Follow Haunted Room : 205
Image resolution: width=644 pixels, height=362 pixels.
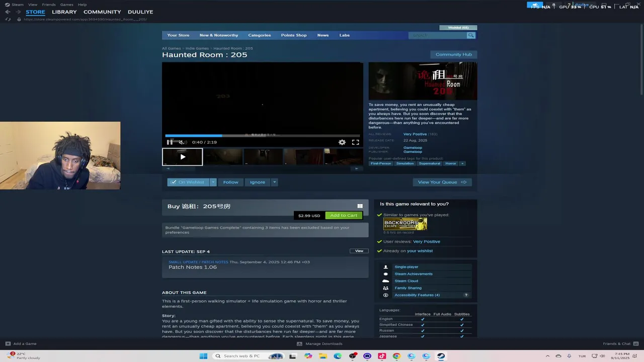(x=230, y=182)
